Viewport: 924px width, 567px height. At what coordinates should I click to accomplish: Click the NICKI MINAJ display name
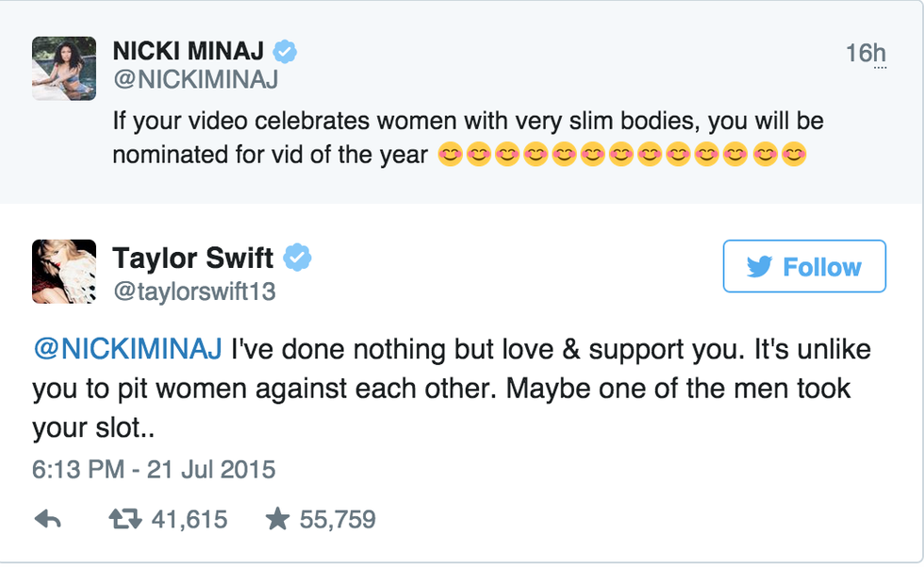(187, 52)
